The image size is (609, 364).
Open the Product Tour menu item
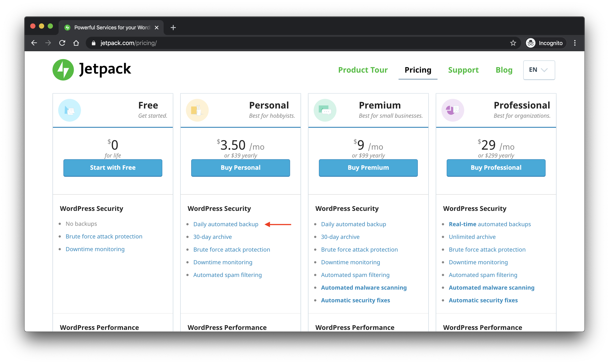point(363,70)
